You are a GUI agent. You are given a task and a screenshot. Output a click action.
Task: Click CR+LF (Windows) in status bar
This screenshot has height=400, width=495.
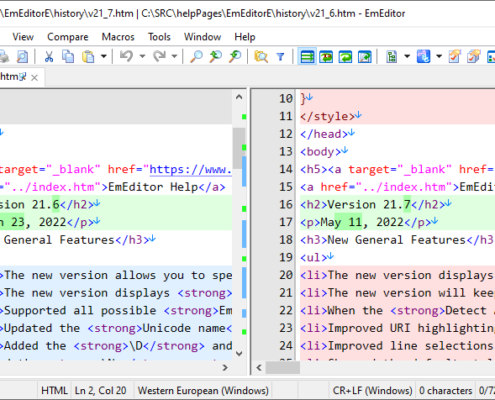coord(372,391)
